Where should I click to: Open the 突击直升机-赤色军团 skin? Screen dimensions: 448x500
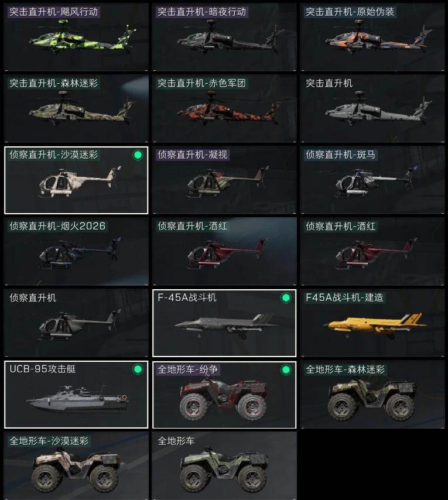(224, 109)
